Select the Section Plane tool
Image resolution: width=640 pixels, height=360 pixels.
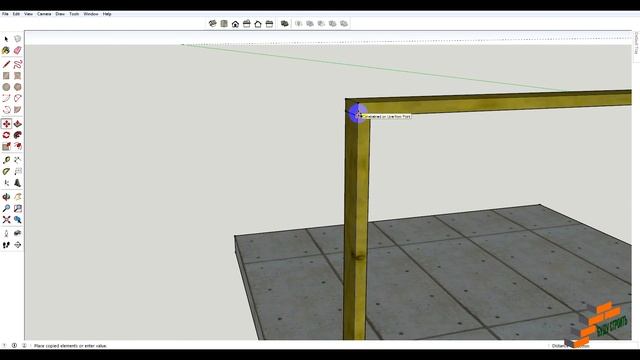point(18,245)
